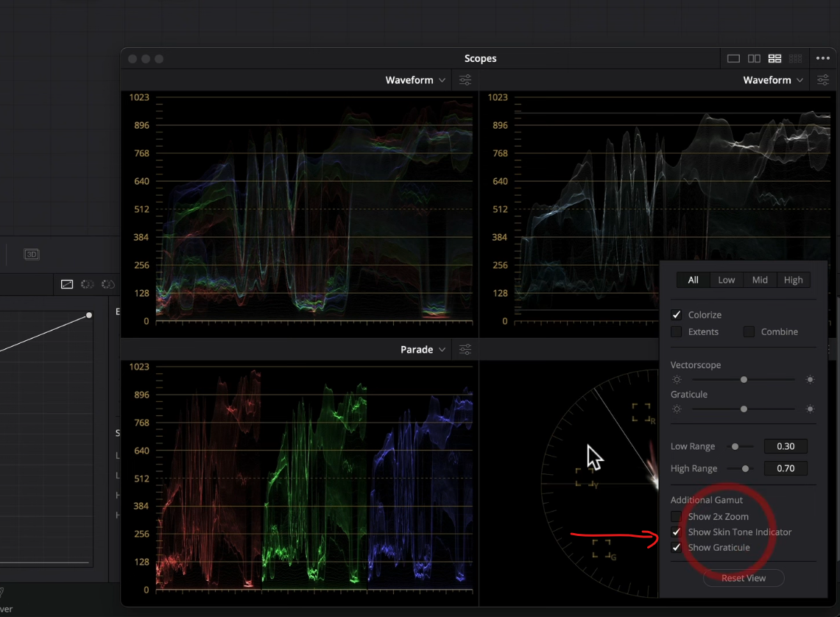
Task: Adjust the Graticule brightness slider handle
Action: point(744,409)
